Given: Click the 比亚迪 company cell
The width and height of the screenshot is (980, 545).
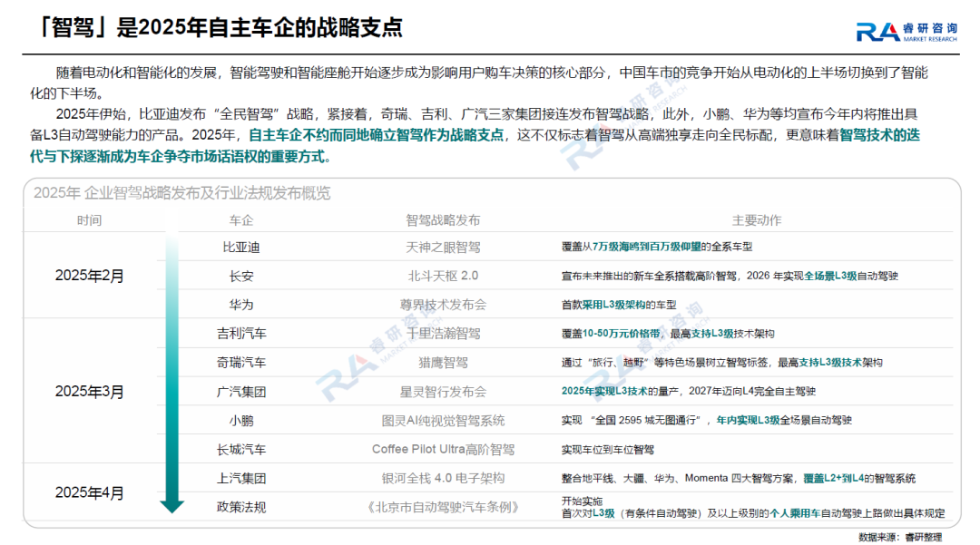Looking at the screenshot, I should (x=241, y=248).
